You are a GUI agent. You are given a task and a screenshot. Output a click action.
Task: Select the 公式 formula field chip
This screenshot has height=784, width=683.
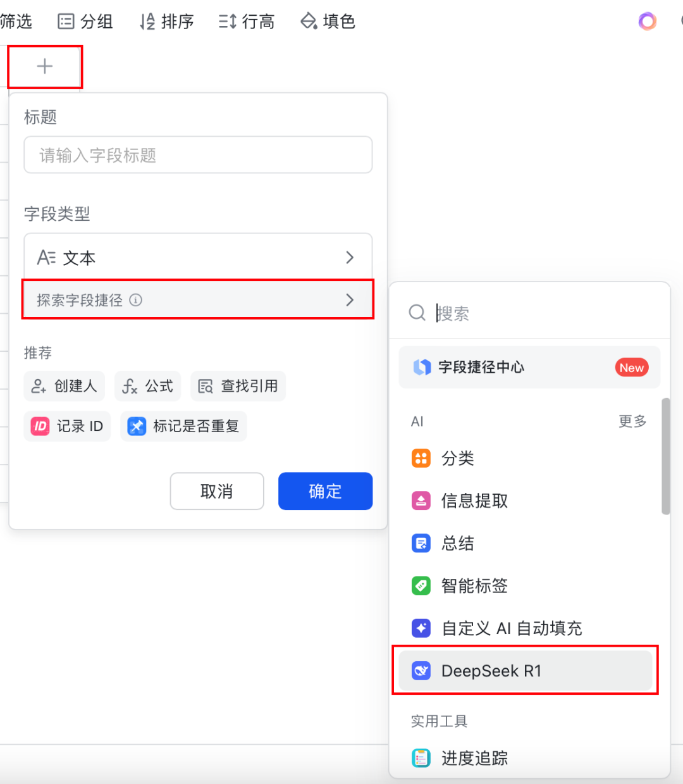pyautogui.click(x=147, y=386)
